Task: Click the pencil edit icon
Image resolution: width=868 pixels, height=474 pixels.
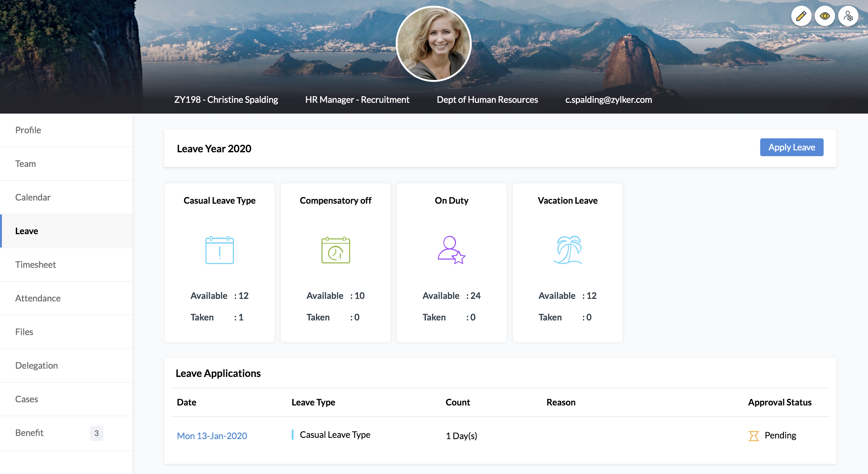Action: coord(801,16)
